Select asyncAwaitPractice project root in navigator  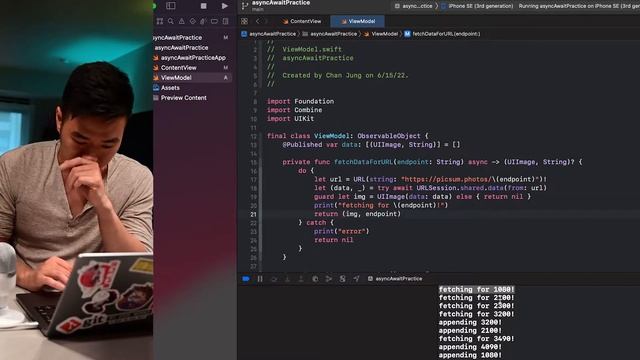178,38
